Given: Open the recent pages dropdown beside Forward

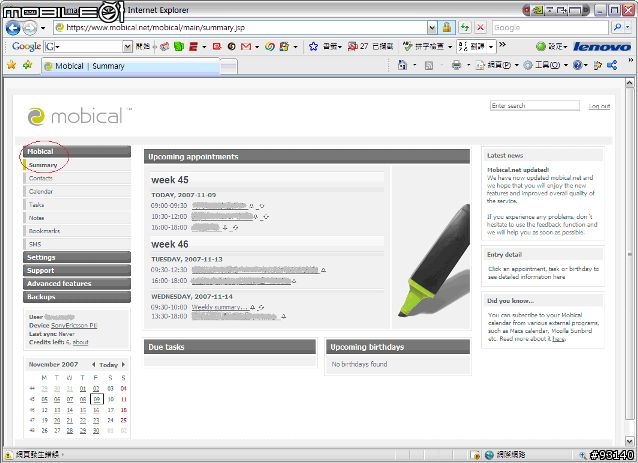Looking at the screenshot, I should (x=43, y=28).
